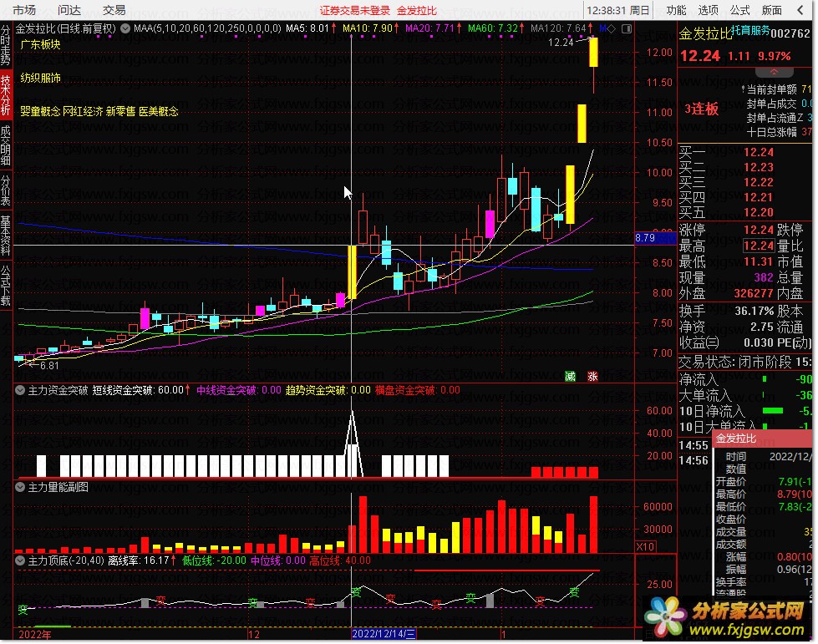Switch to the 技术分析 sidebar tab
Image resolution: width=818 pixels, height=644 pixels.
pyautogui.click(x=6, y=95)
